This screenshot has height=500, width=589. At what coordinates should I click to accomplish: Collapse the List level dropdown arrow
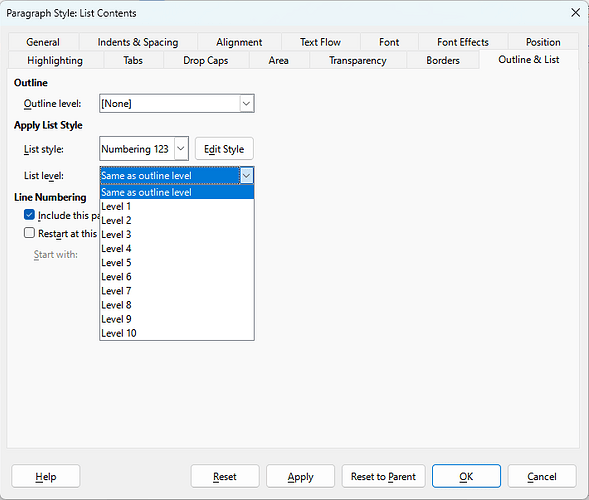click(246, 175)
